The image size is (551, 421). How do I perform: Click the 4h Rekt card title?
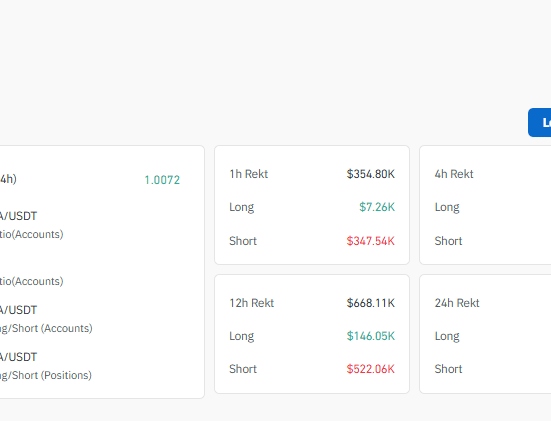point(454,174)
